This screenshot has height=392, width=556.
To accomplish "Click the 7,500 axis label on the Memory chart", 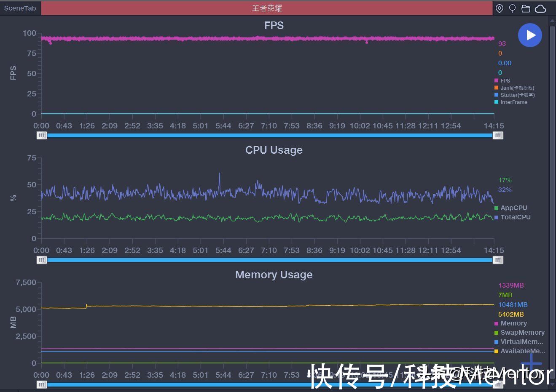I will pyautogui.click(x=26, y=283).
